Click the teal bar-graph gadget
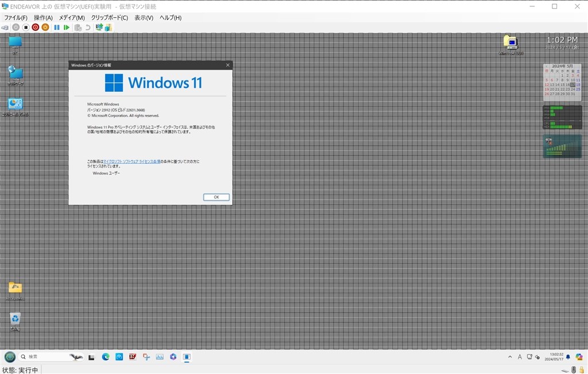Viewport: 588px width, 374px height. coord(562,146)
